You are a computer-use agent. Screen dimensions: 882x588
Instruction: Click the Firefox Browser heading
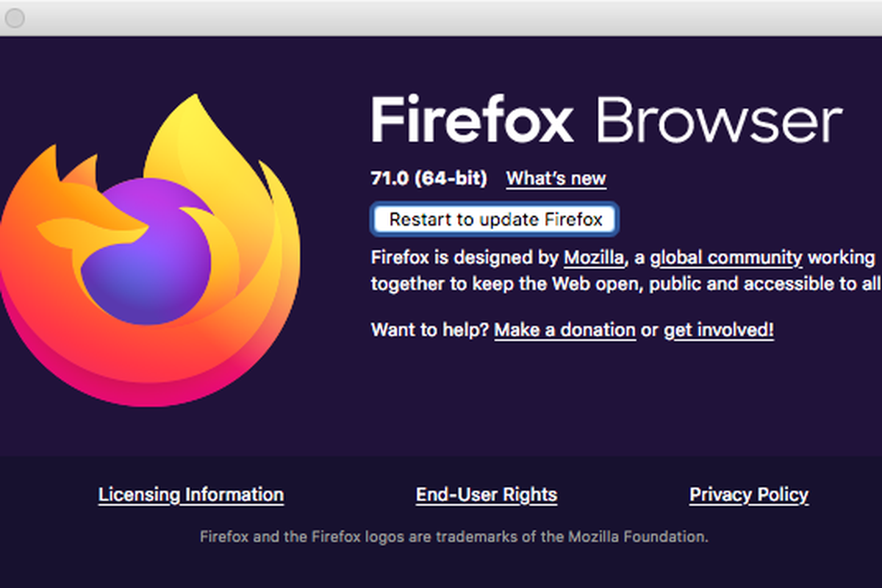pos(606,121)
